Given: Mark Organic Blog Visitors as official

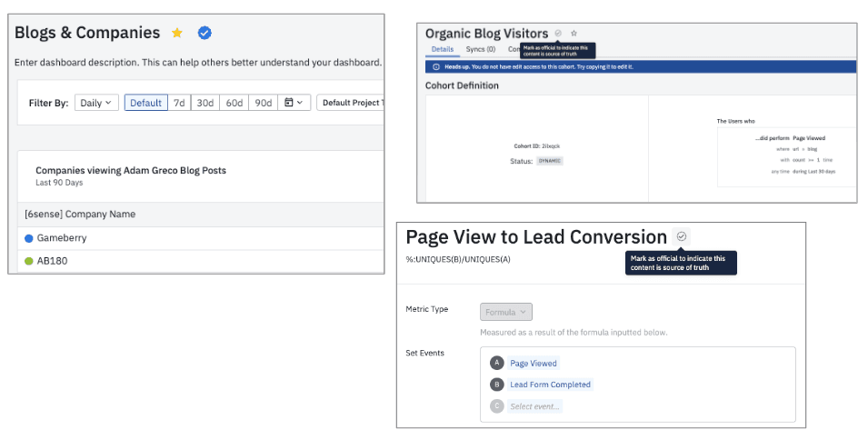Looking at the screenshot, I should (558, 33).
